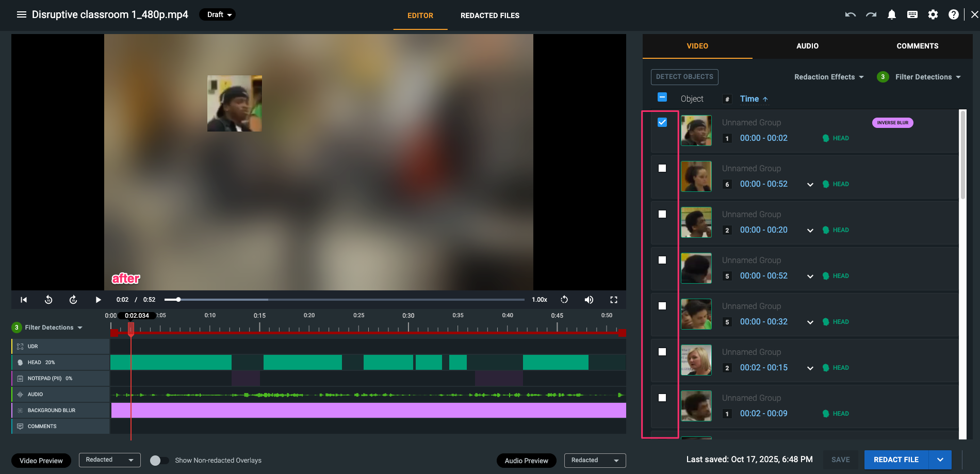Switch to the AUDIO tab

pyautogui.click(x=807, y=46)
